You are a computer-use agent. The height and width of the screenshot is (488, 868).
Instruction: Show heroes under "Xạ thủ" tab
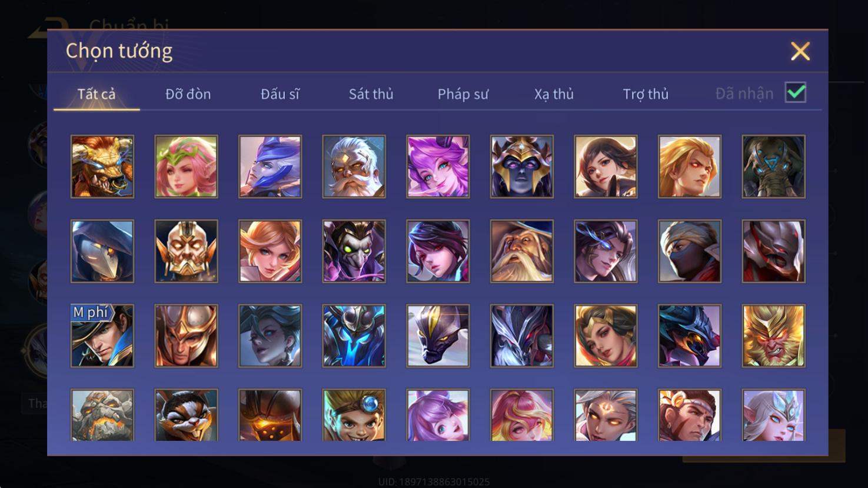coord(554,94)
